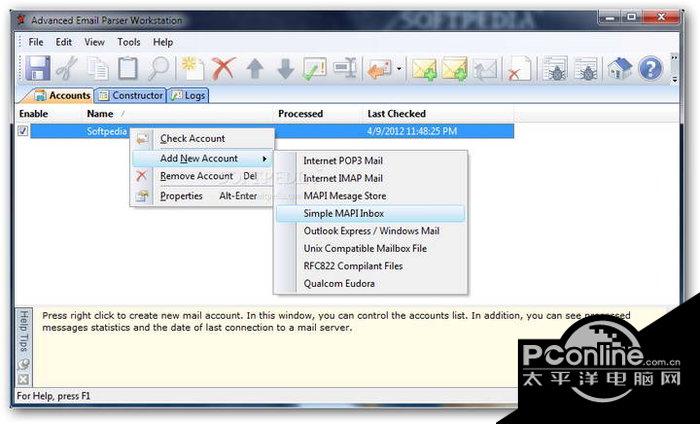700x424 pixels.
Task: Click the 4/9/2012 11:48:25 PM timestamp cell
Action: pos(412,131)
